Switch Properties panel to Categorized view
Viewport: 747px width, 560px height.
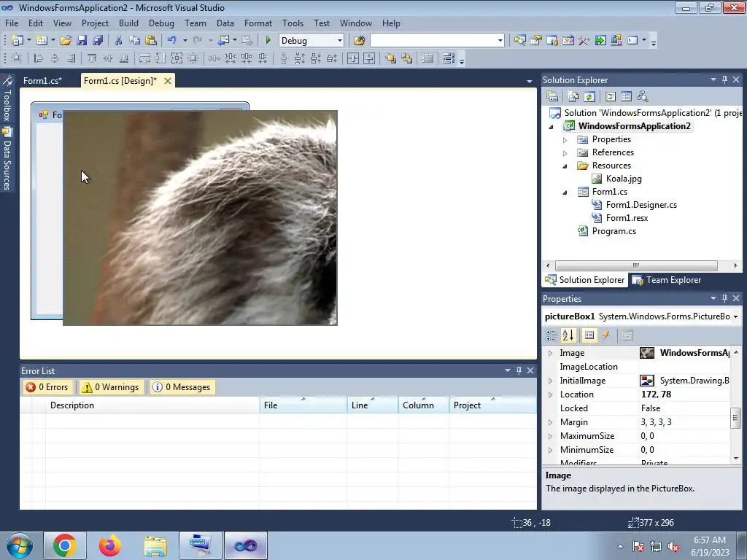click(x=551, y=335)
